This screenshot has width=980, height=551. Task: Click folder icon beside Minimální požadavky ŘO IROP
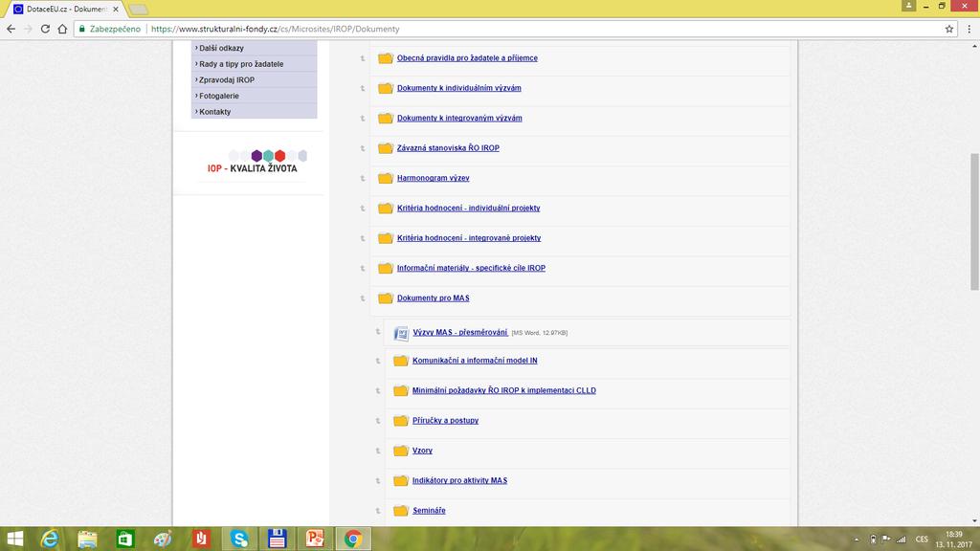coord(401,390)
